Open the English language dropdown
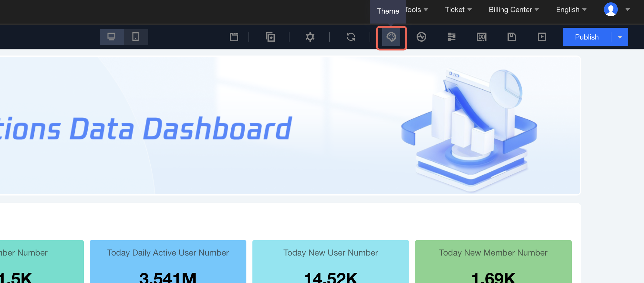644x283 pixels. point(571,10)
